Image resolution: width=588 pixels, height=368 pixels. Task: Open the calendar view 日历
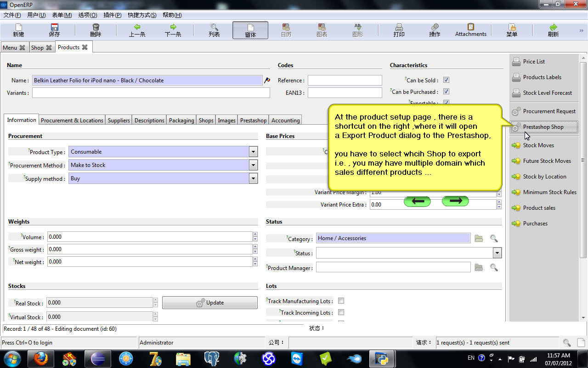tap(286, 30)
